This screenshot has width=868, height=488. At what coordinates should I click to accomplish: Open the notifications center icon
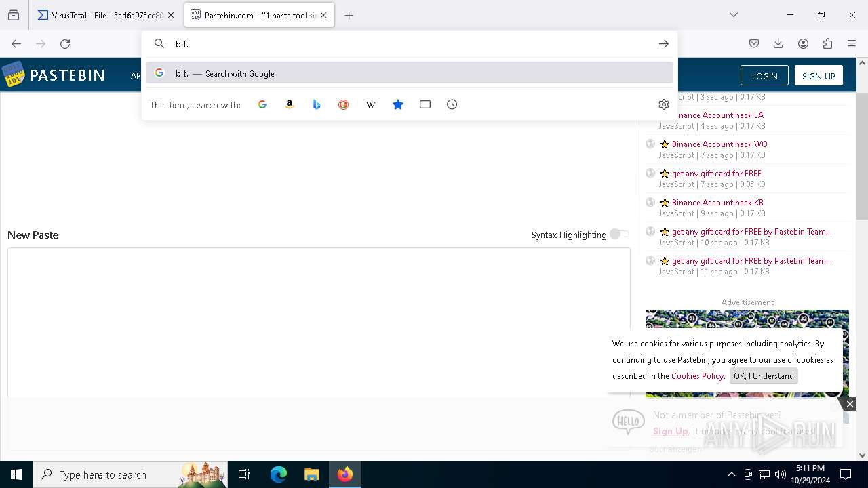pos(846,474)
